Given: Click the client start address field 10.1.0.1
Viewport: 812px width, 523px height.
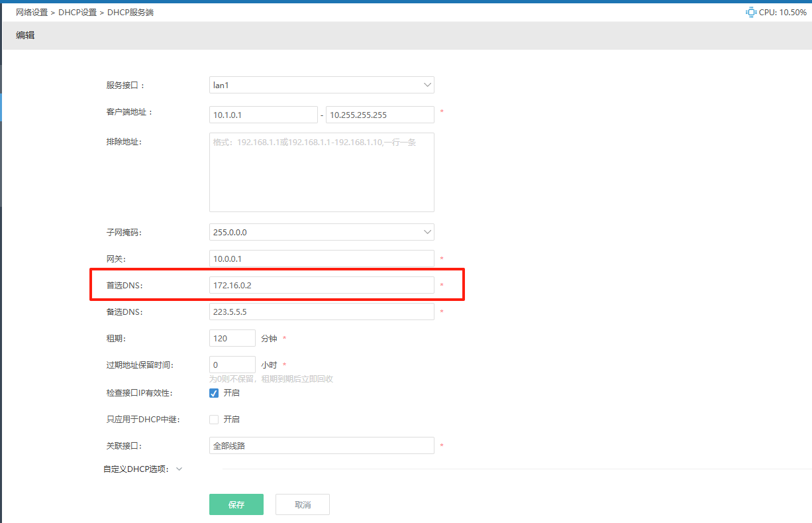Looking at the screenshot, I should (x=264, y=115).
